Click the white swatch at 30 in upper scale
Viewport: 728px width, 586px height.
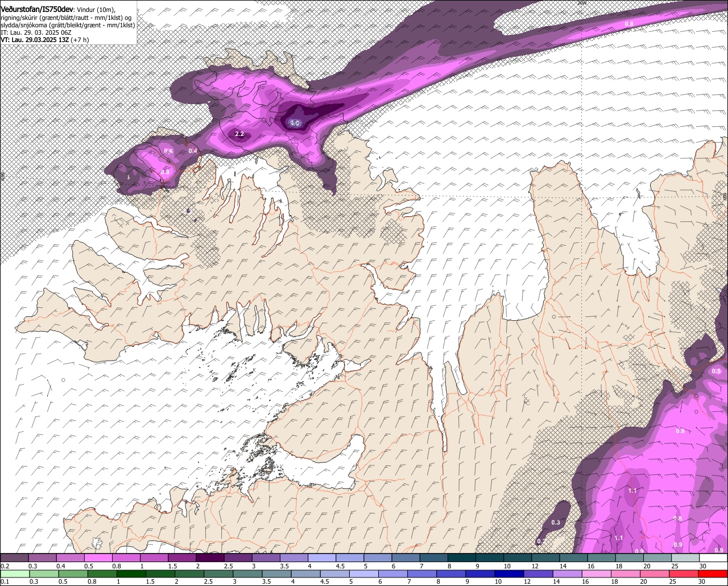coord(714,558)
